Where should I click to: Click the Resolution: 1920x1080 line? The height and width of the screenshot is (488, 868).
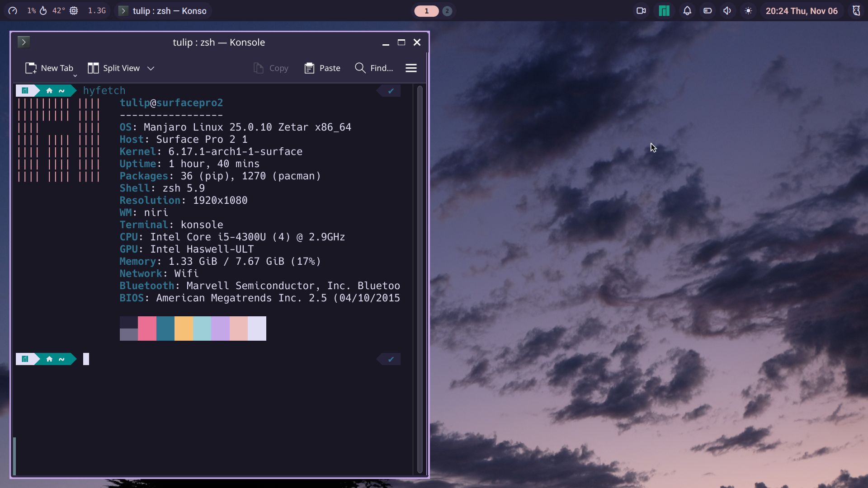(184, 201)
